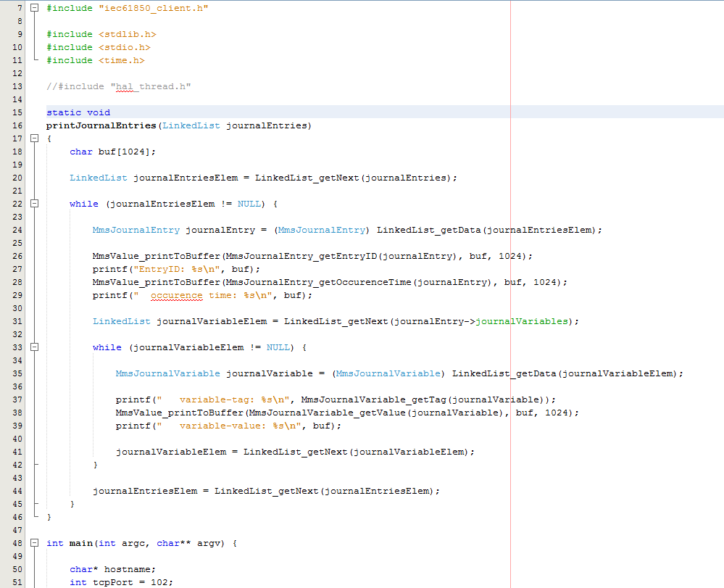This screenshot has width=724, height=588.
Task: Click line number 15 in the margin
Action: tap(17, 112)
